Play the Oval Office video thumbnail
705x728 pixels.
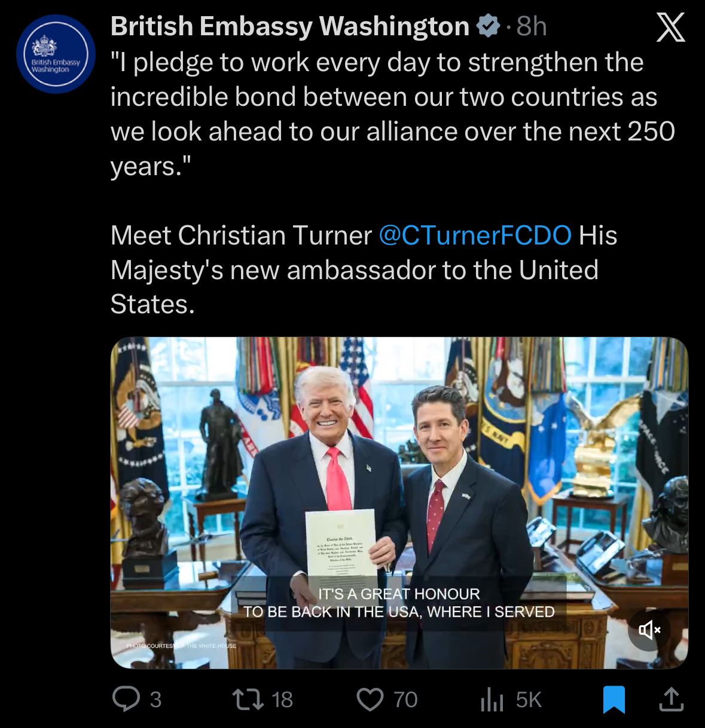point(399,478)
